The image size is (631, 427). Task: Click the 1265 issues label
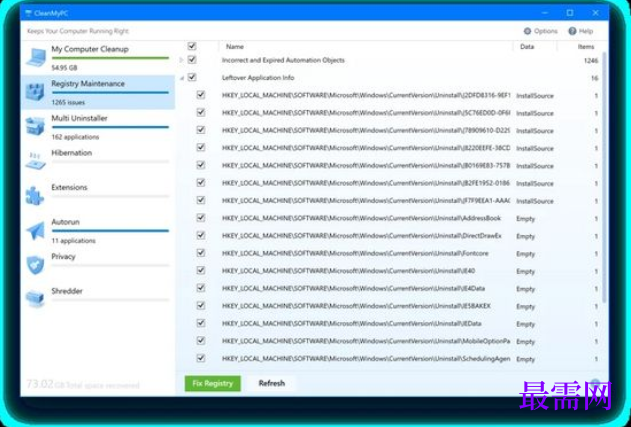[68, 102]
